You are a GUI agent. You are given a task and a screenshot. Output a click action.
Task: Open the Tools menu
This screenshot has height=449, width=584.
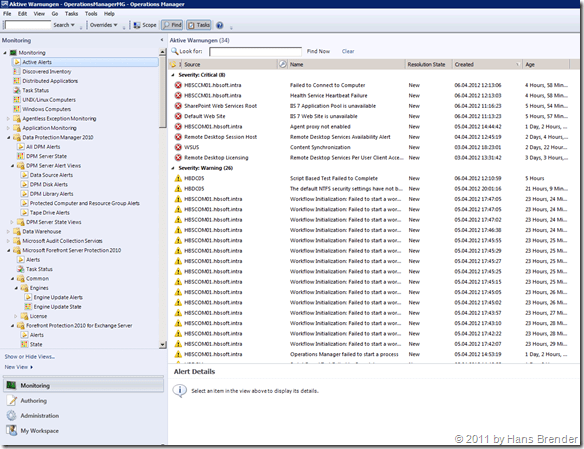pyautogui.click(x=91, y=14)
